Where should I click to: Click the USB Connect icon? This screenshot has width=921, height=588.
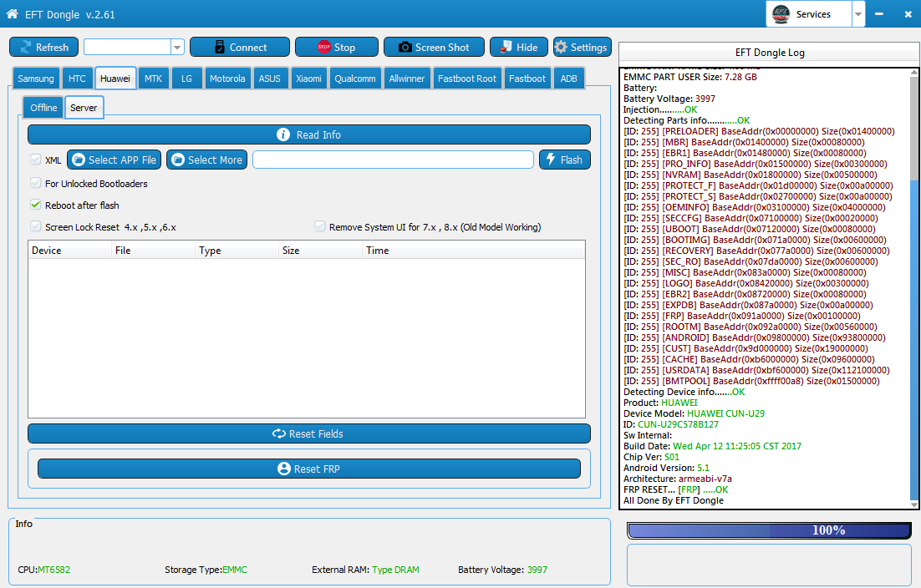point(220,48)
